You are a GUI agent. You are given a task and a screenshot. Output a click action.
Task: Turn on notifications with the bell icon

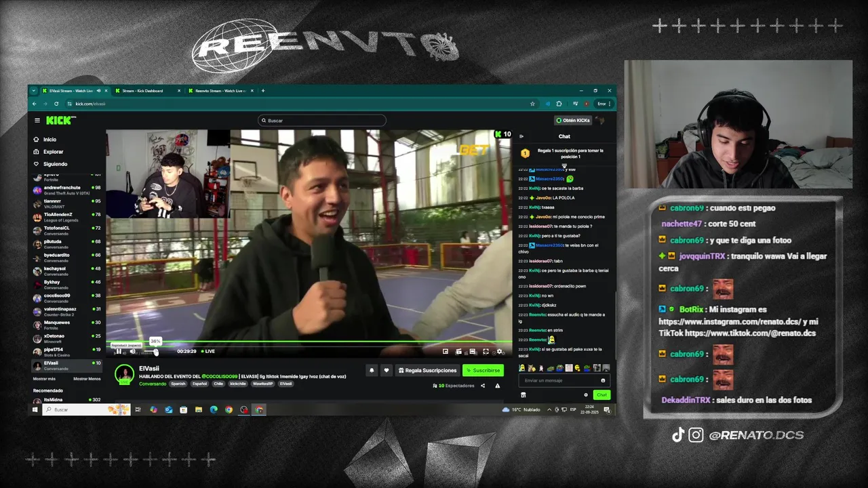coord(372,370)
